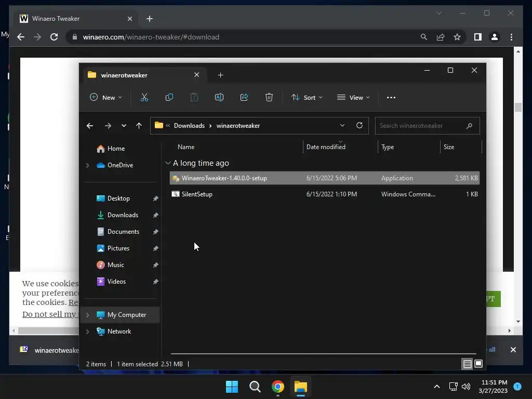
Task: Click Chrome's share page icon
Action: [x=441, y=37]
